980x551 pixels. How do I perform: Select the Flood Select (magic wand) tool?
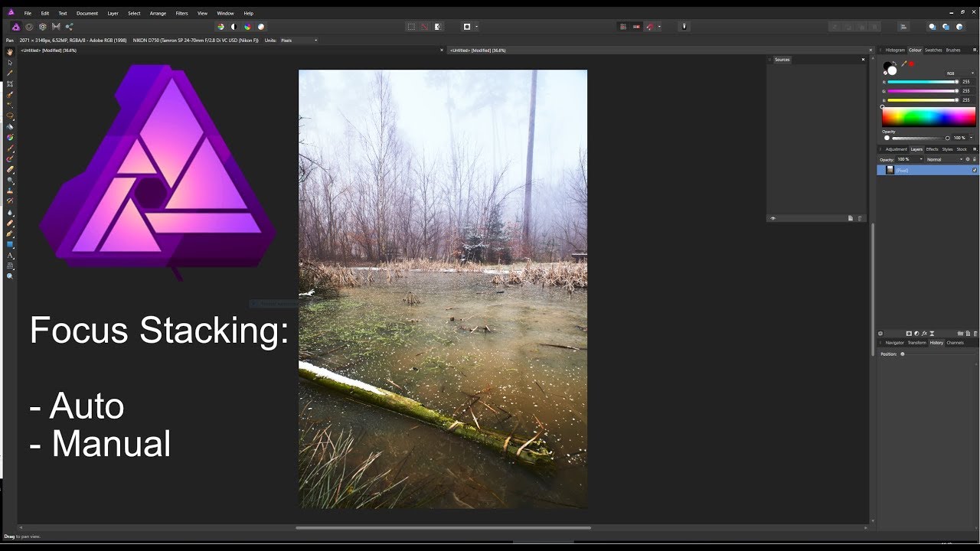pyautogui.click(x=10, y=105)
